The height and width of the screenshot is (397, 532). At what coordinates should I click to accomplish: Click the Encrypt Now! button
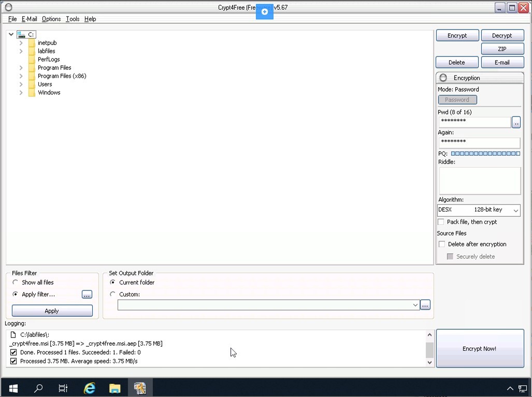point(480,349)
